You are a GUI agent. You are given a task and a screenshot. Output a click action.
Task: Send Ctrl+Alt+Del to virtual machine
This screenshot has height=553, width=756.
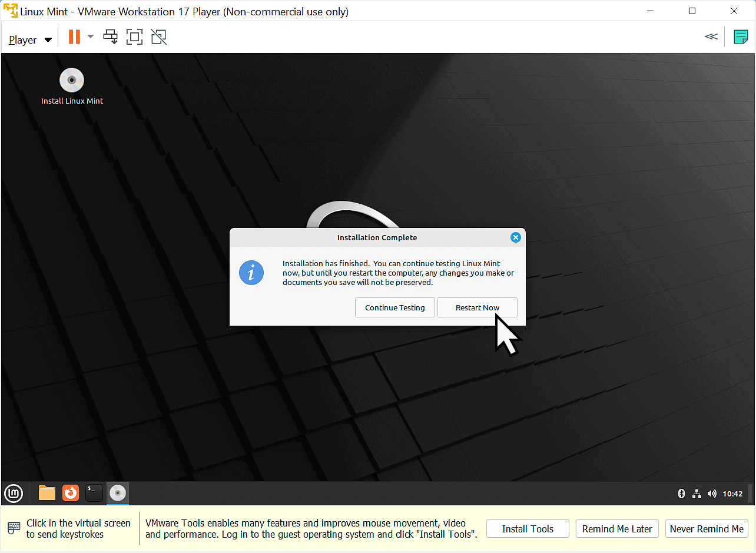tap(111, 37)
